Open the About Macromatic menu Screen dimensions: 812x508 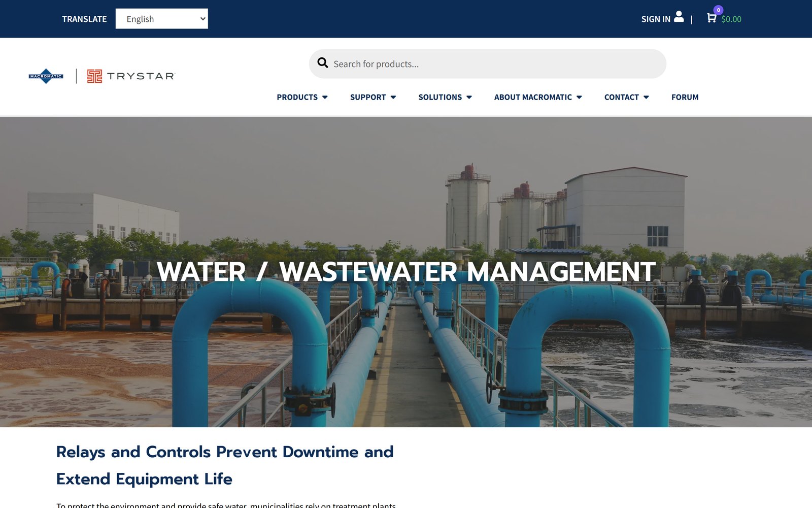click(x=533, y=97)
